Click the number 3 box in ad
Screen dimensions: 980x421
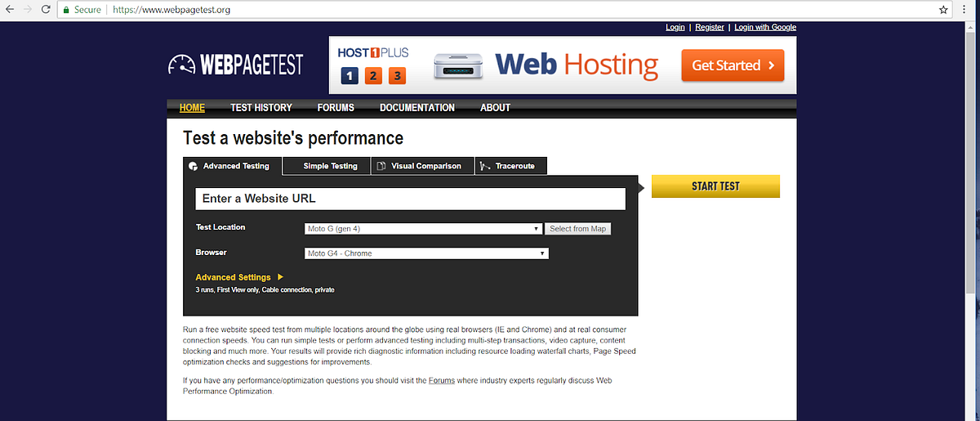point(397,76)
